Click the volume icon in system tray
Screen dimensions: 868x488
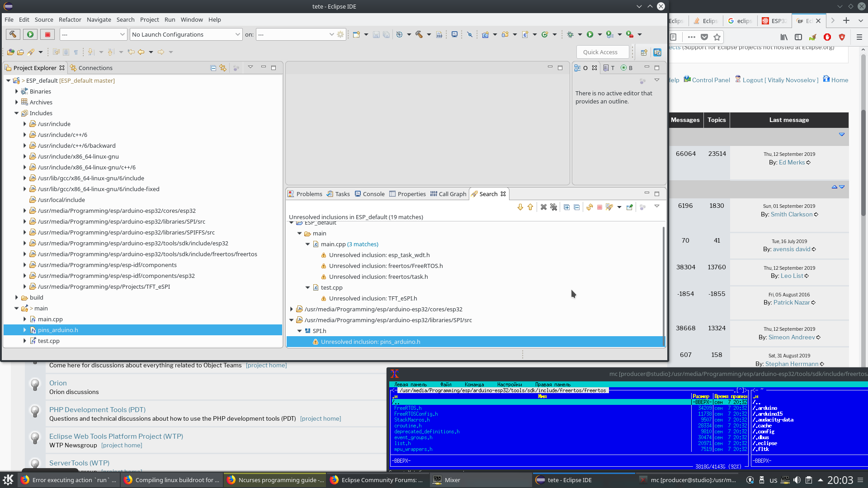[797, 480]
